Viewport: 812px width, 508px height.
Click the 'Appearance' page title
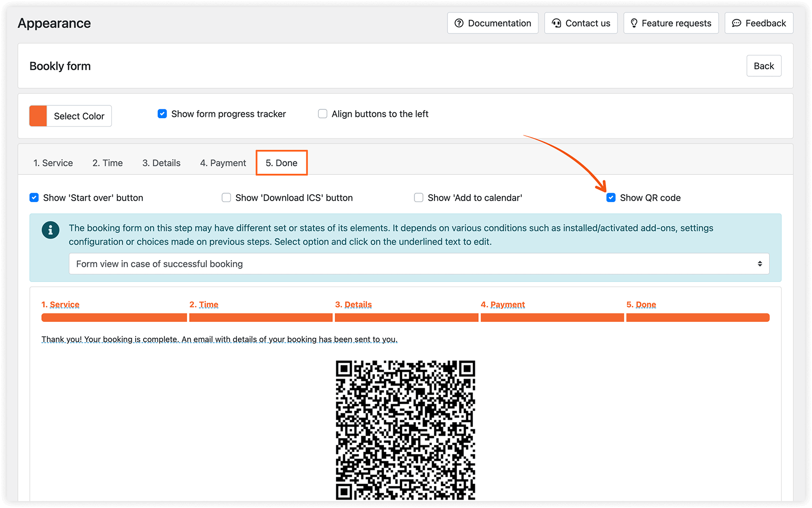(54, 23)
